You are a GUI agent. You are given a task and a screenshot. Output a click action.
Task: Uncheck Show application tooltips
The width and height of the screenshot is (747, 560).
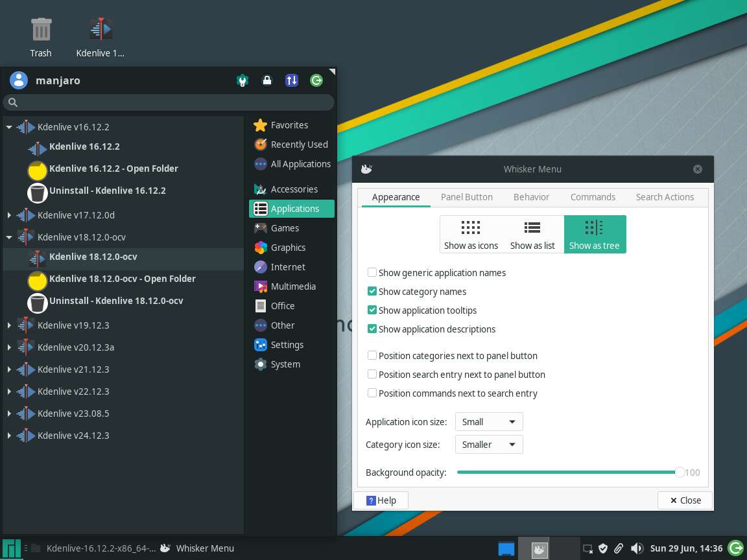[372, 310]
